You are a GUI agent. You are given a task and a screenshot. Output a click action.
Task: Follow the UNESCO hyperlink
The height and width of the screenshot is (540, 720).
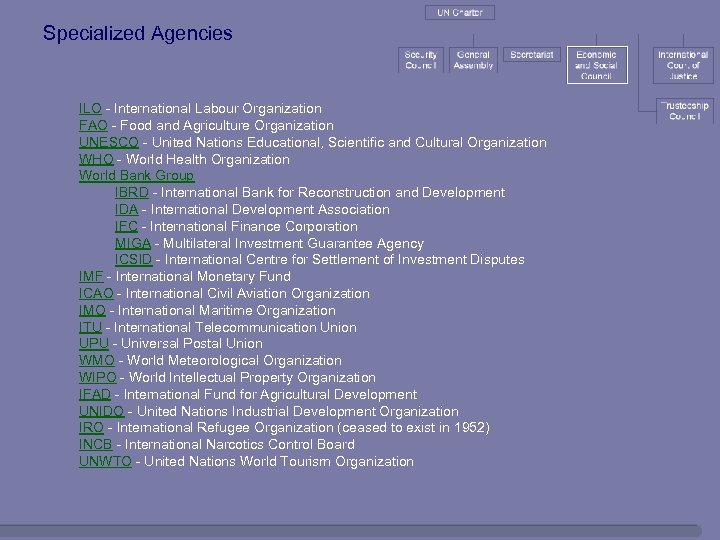[109, 142]
